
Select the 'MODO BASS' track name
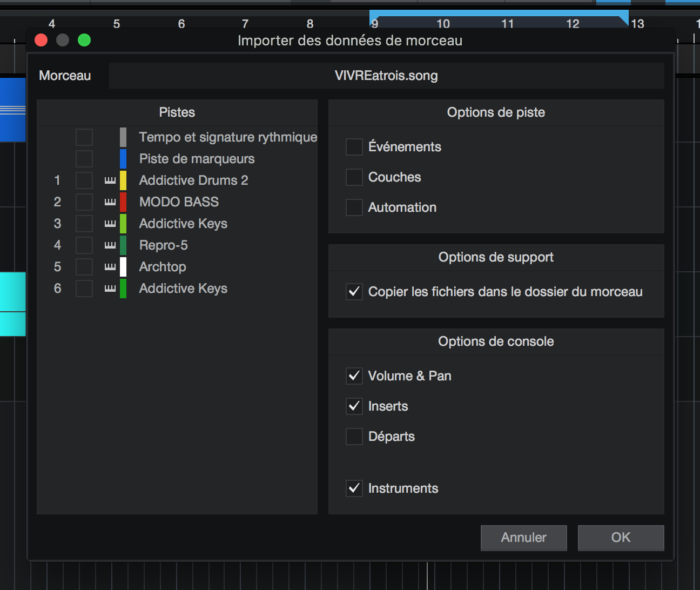pyautogui.click(x=179, y=202)
